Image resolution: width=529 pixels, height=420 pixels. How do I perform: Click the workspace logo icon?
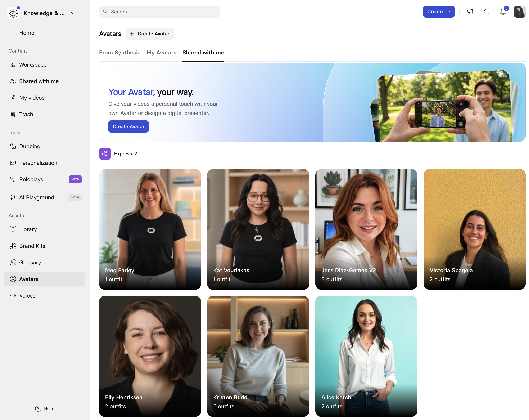click(13, 13)
